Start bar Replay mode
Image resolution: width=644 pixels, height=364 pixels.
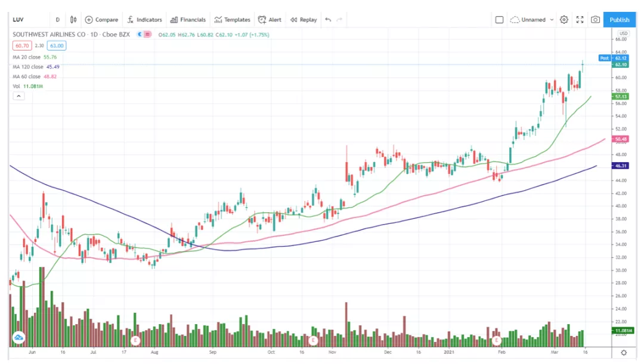point(304,19)
